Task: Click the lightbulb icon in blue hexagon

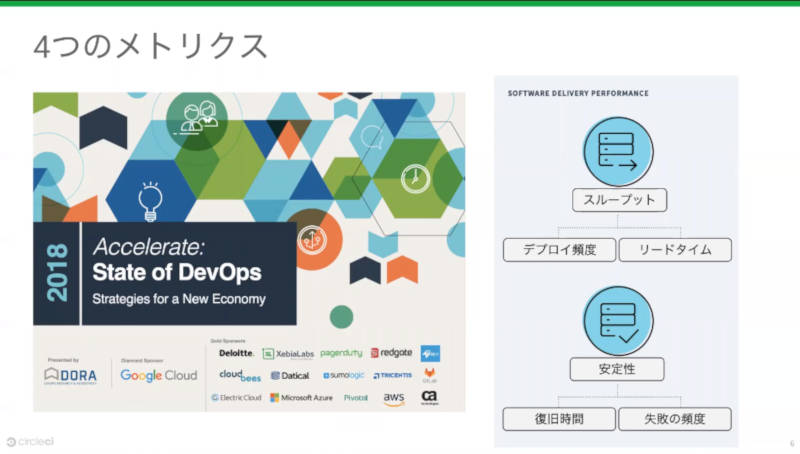Action: click(x=151, y=201)
